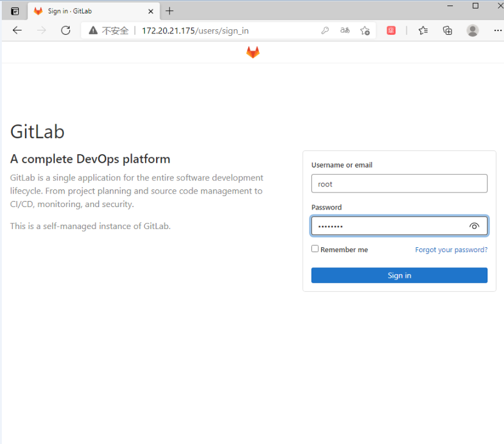Click the Password input field
Viewport: 504px width, 444px height.
pos(399,226)
